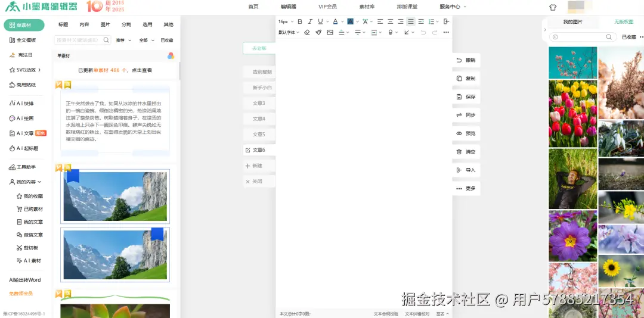Select justify alignment

411,21
